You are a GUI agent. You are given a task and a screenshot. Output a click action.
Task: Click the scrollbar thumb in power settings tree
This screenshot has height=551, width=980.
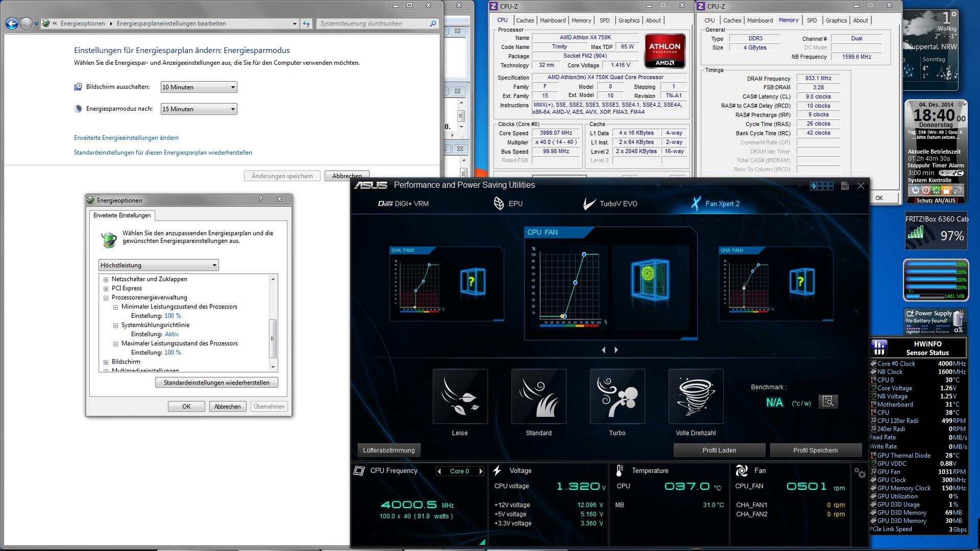click(x=273, y=339)
